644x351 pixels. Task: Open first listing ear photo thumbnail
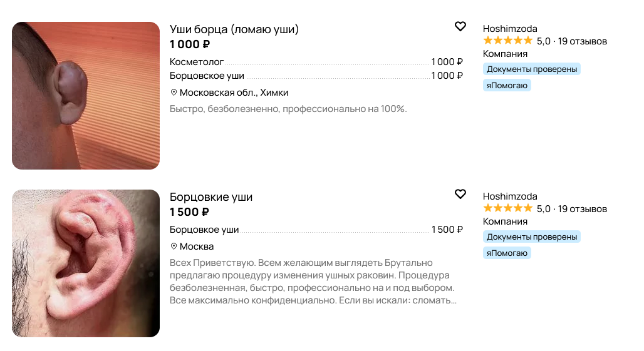click(86, 96)
